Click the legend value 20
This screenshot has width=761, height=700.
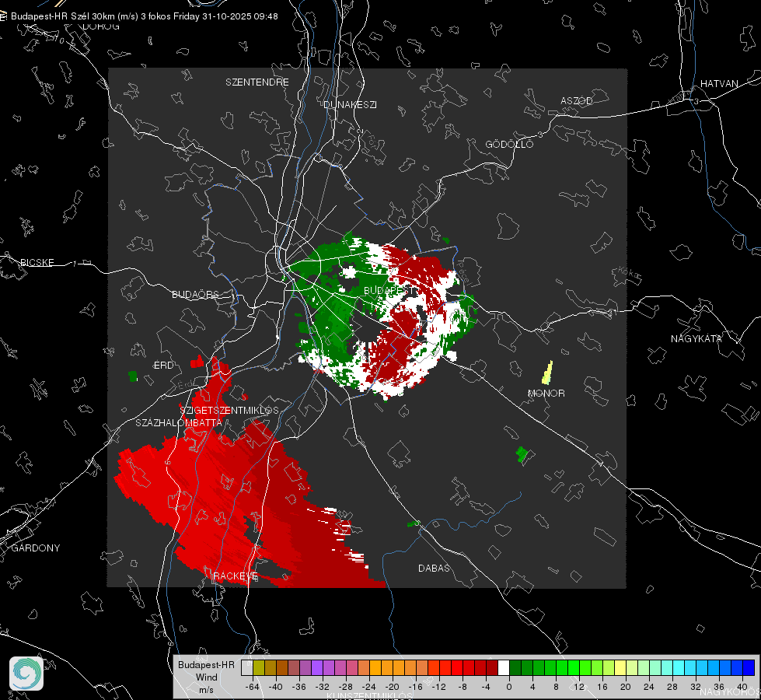626,687
